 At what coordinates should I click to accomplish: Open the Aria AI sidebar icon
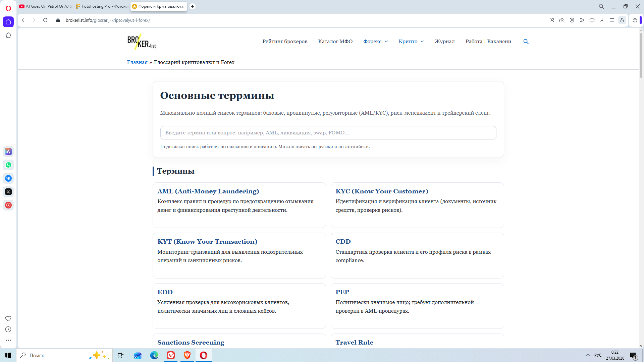tap(8, 152)
